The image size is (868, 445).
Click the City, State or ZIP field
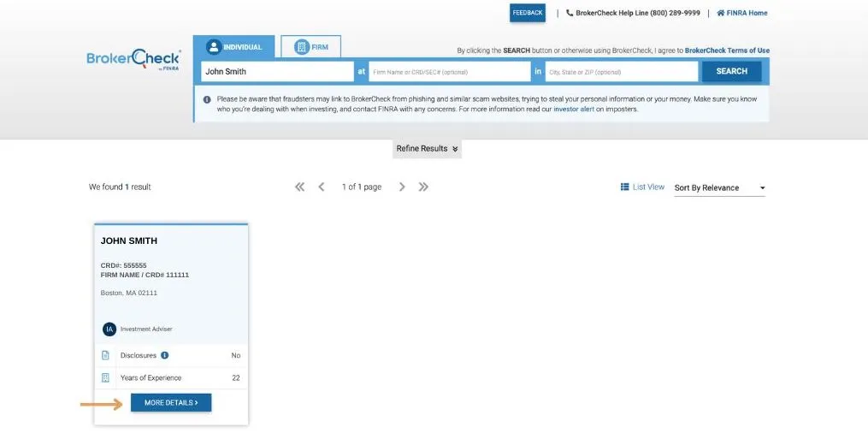[x=621, y=72]
